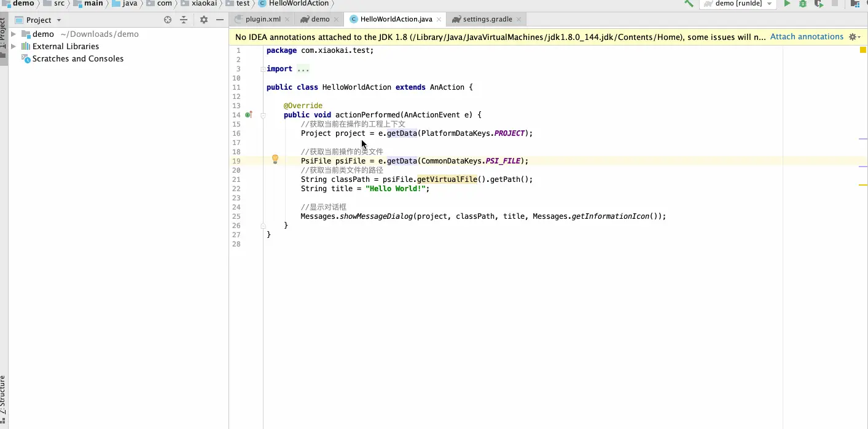This screenshot has width=868, height=429.
Task: Open the demo [runIde] run configuration dropdown
Action: coord(738,4)
